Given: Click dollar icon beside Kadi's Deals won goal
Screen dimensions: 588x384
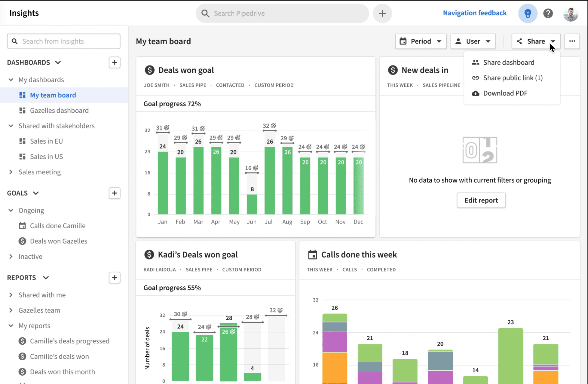Looking at the screenshot, I should 149,254.
